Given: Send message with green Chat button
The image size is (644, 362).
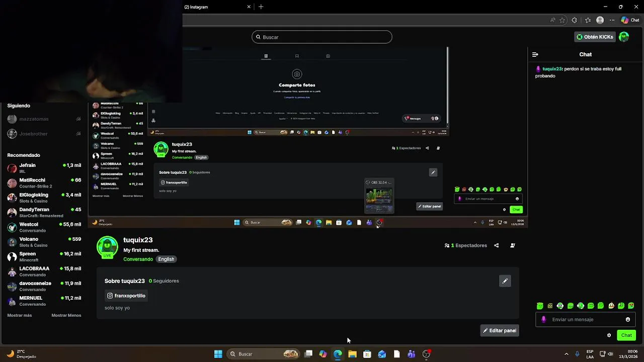Looking at the screenshot, I should pos(626,335).
